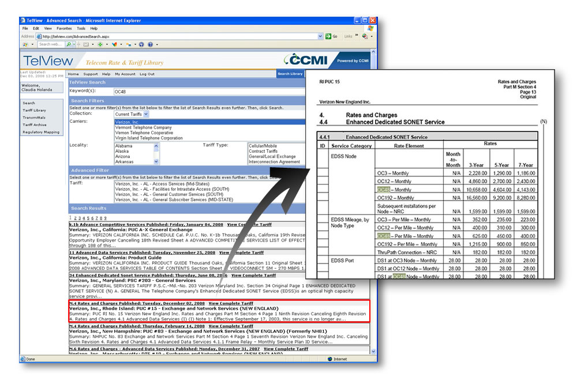This screenshot has height=392, width=577.
Task: Click View Complete Tariff for 11 Advanced Data Services
Action: 241,252
